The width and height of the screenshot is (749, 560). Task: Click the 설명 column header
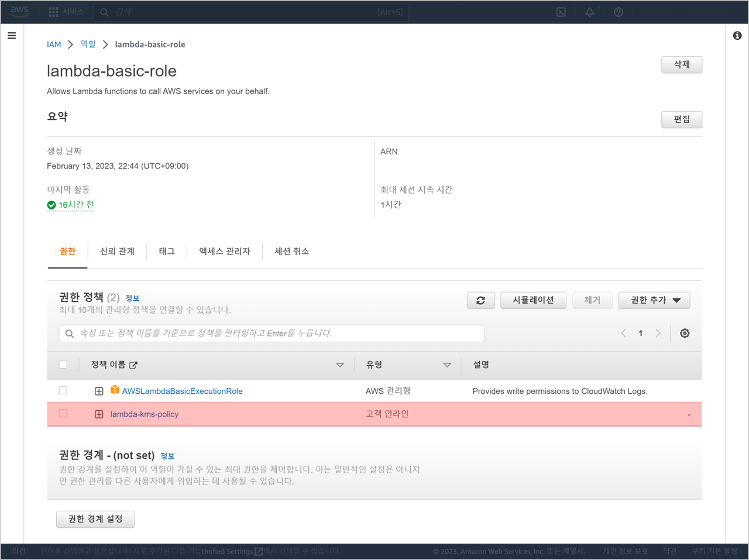(x=481, y=365)
